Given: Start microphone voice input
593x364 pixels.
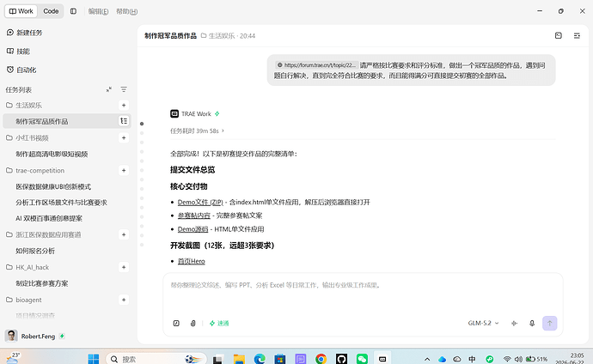Looking at the screenshot, I should 532,323.
